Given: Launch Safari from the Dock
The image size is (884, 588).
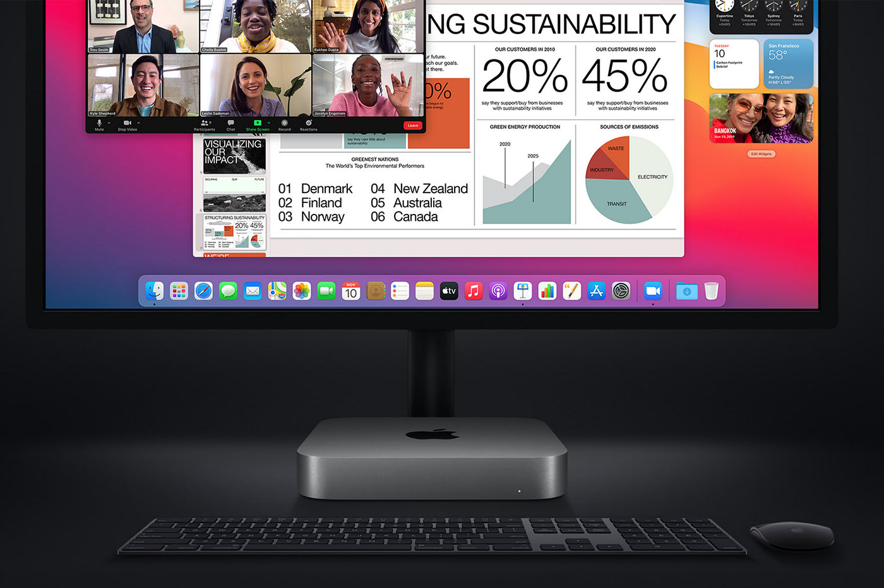Looking at the screenshot, I should click(x=203, y=291).
